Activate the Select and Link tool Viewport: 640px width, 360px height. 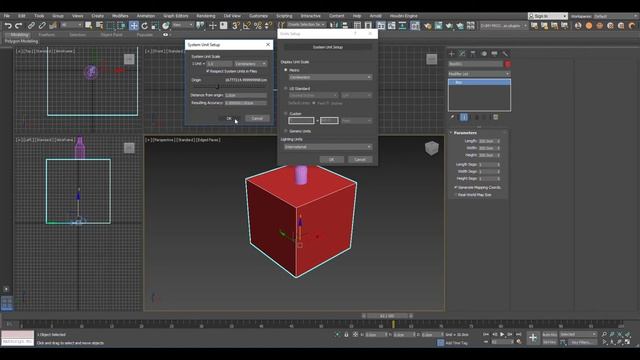coord(31,26)
